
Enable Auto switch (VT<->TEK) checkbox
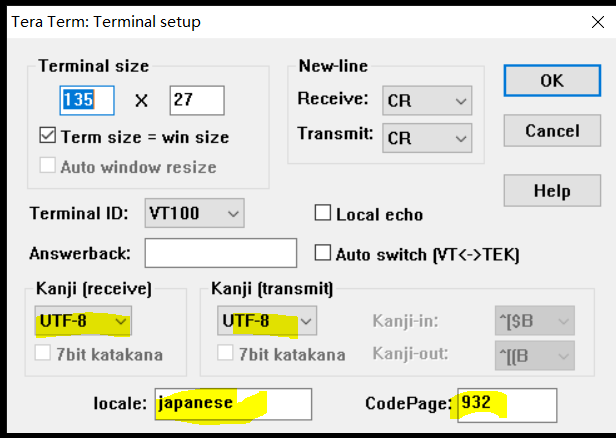[323, 253]
